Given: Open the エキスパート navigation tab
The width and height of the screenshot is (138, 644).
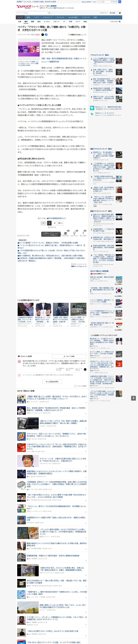Looking at the screenshot, I should tap(48, 17).
